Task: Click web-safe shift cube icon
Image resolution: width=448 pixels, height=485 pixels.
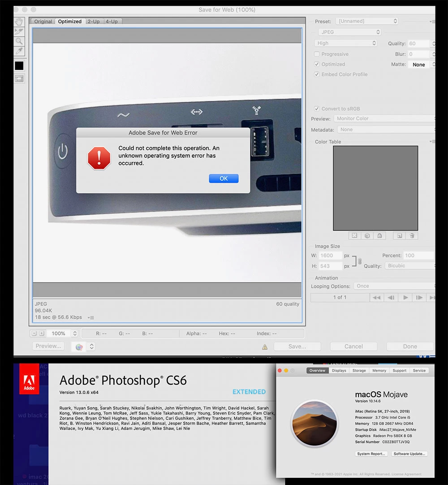Action: click(367, 236)
